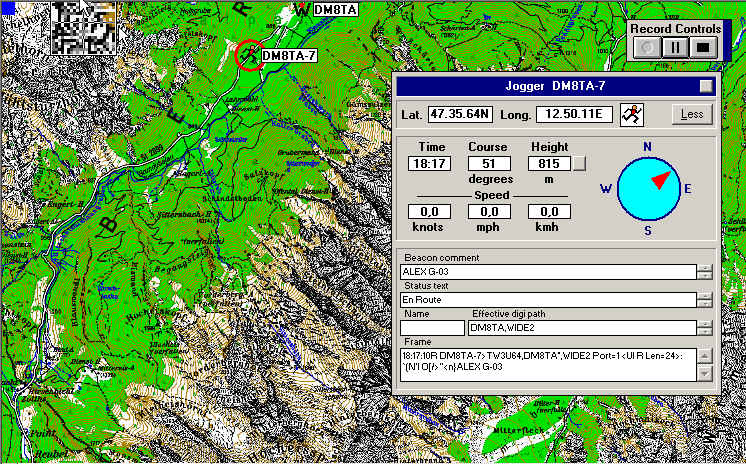
Task: Click Frame scrollbar down arrow
Action: 705,374
